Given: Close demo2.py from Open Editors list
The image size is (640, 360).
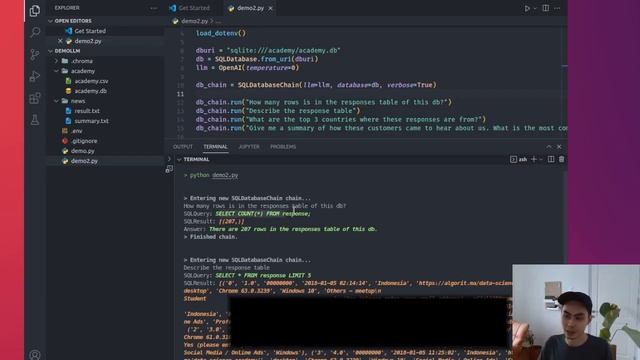Looking at the screenshot, I should pyautogui.click(x=60, y=41).
